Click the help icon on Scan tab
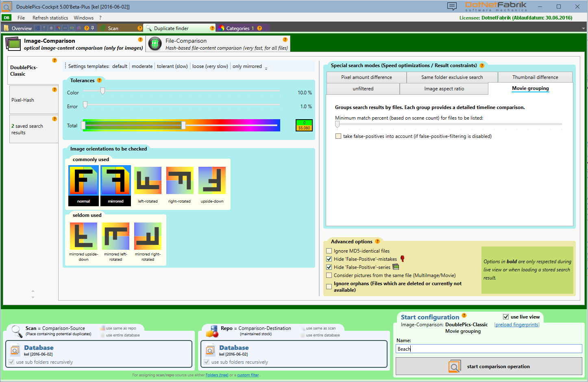The image size is (588, 382). (140, 28)
